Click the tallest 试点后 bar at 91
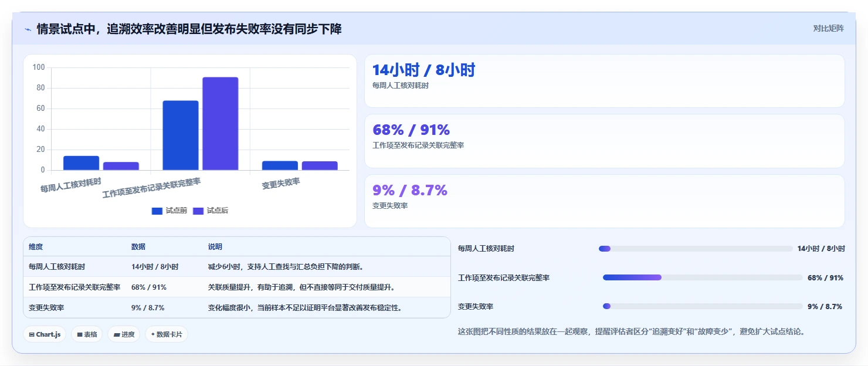The image size is (868, 366). tap(221, 124)
